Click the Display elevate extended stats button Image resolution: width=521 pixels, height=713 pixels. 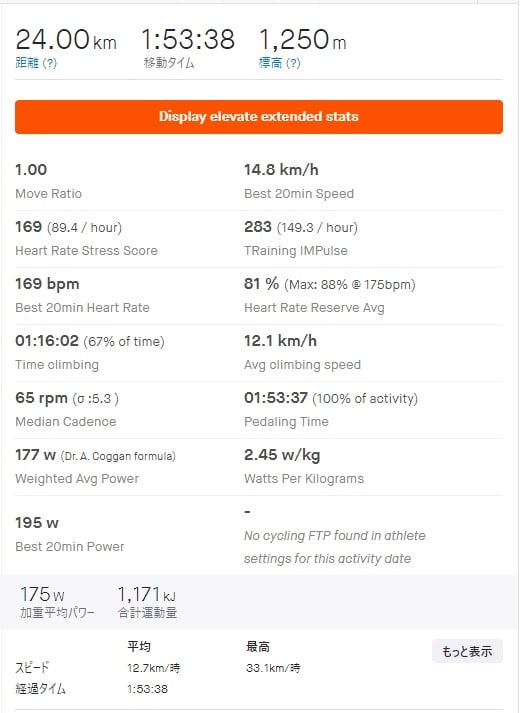pos(259,117)
